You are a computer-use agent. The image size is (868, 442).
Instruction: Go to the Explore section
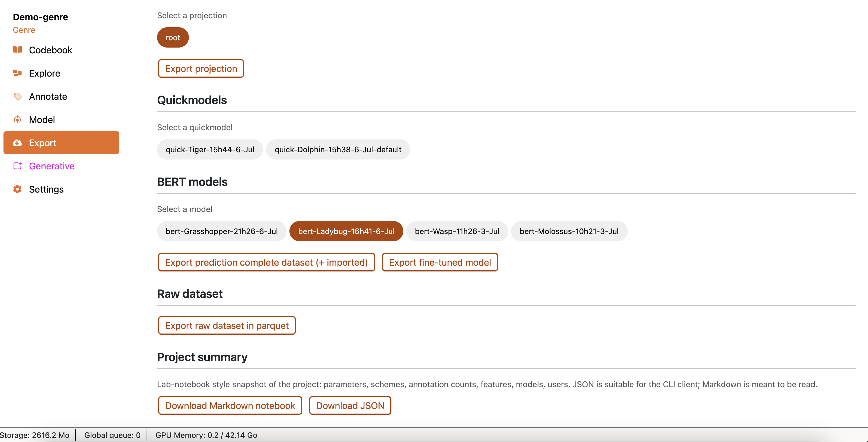(x=61, y=73)
